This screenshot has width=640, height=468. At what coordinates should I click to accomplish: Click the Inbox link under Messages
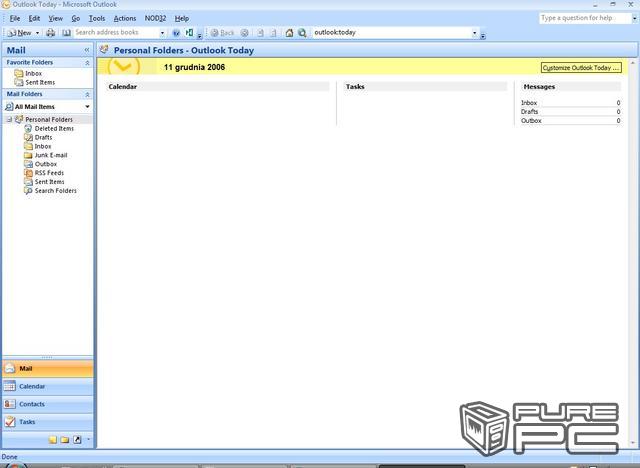point(529,103)
